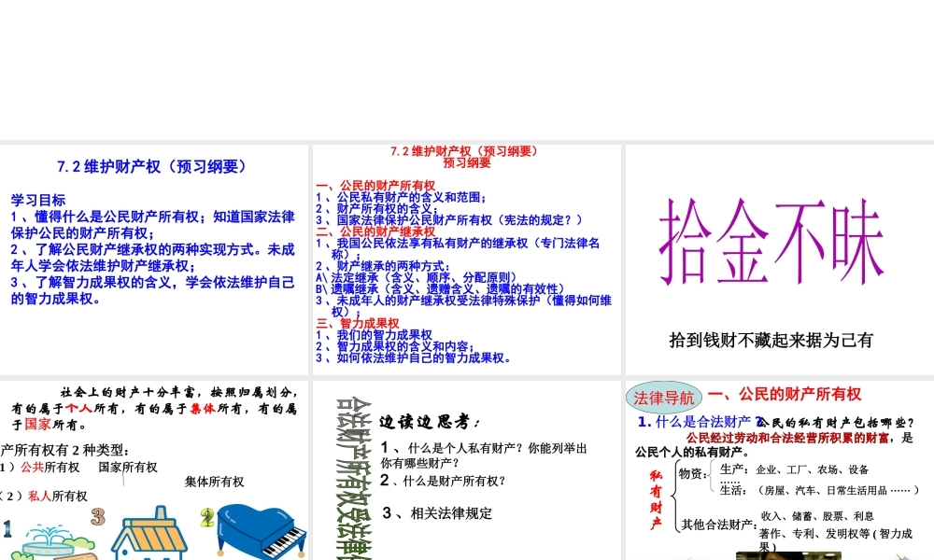Click the 私人所有权 label
Image resolution: width=934 pixels, height=560 pixels.
pyautogui.click(x=58, y=496)
